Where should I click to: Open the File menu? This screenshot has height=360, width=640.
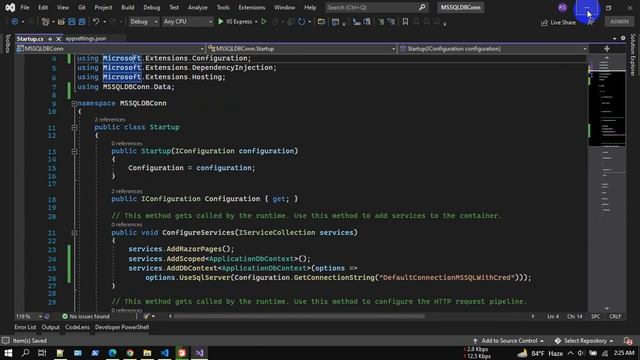click(25, 7)
